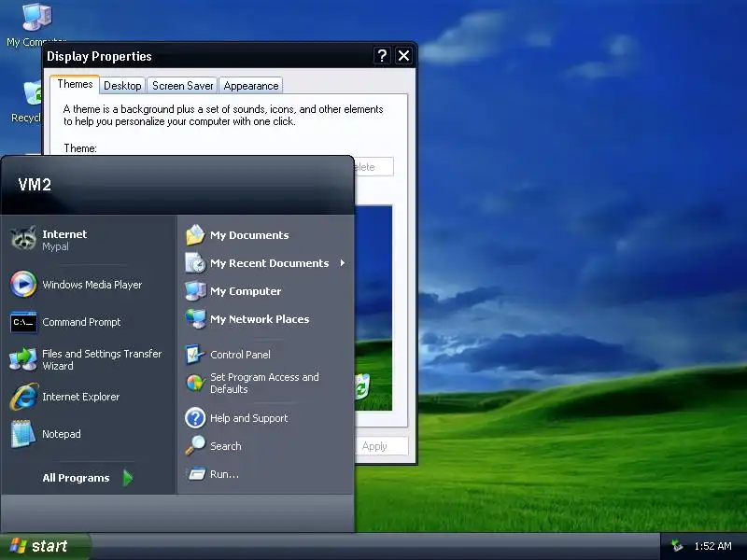Image resolution: width=747 pixels, height=560 pixels.
Task: Open Help and Support question mark icon
Action: click(195, 417)
